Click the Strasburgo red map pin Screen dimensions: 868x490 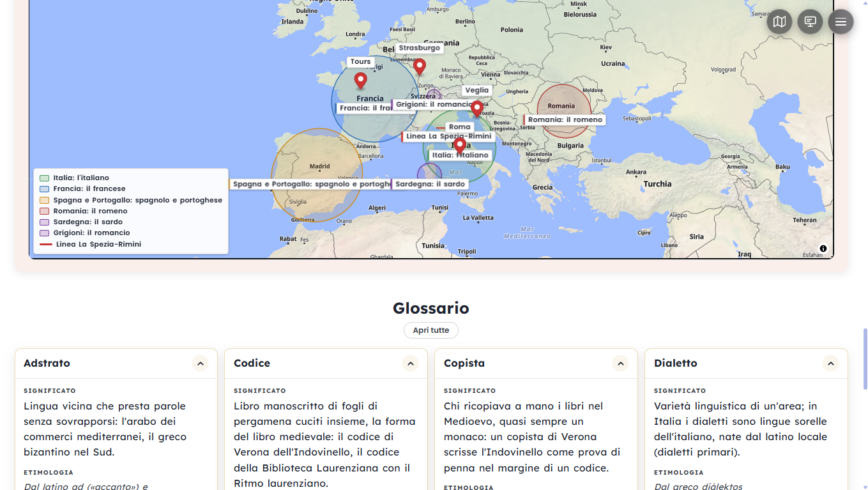pyautogui.click(x=419, y=66)
